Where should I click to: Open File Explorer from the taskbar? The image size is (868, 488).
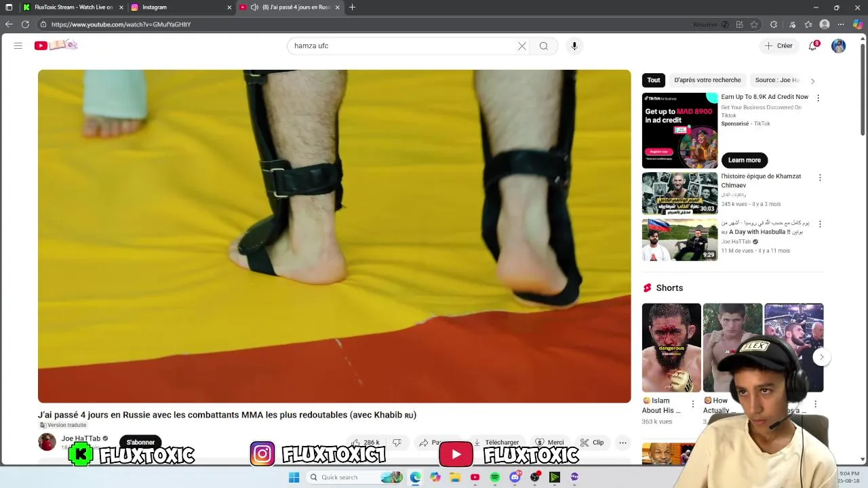coord(455,477)
